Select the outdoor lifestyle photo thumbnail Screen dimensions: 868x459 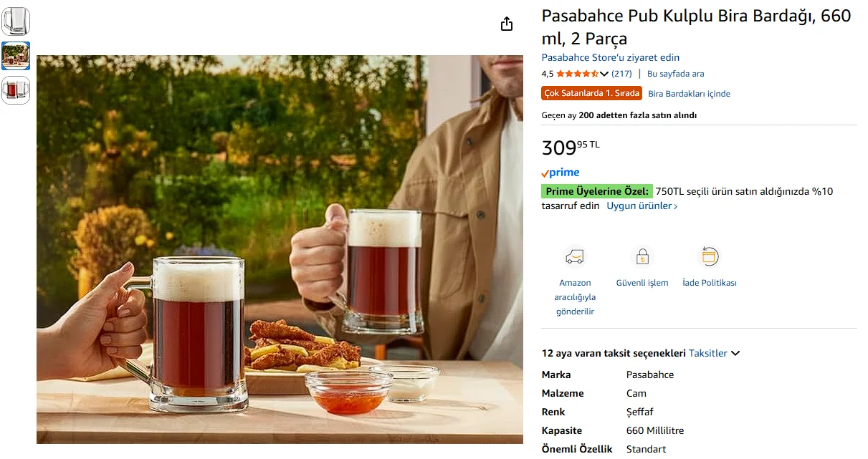pos(16,56)
